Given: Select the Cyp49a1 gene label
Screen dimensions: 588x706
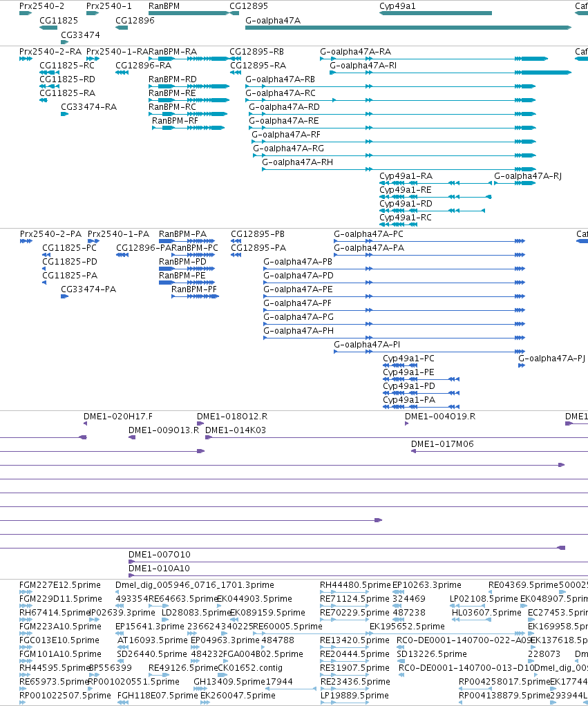Looking at the screenshot, I should pyautogui.click(x=397, y=6).
